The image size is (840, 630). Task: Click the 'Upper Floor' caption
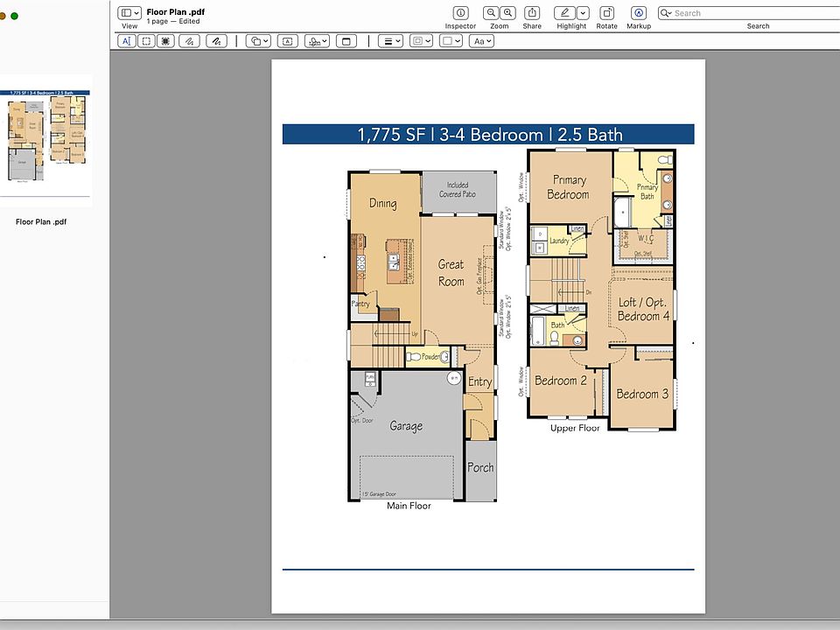(575, 428)
